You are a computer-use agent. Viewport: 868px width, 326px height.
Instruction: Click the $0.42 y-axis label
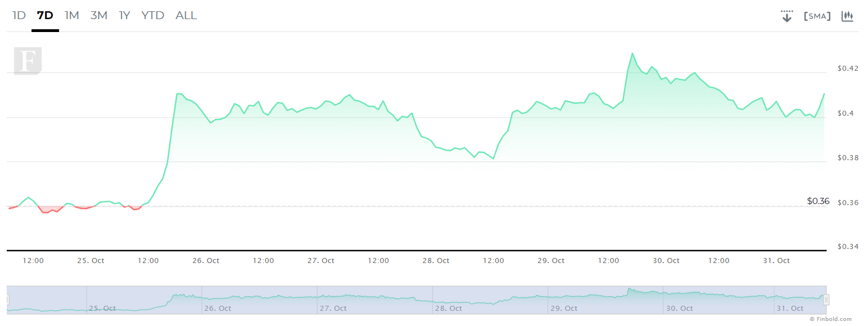(x=848, y=69)
